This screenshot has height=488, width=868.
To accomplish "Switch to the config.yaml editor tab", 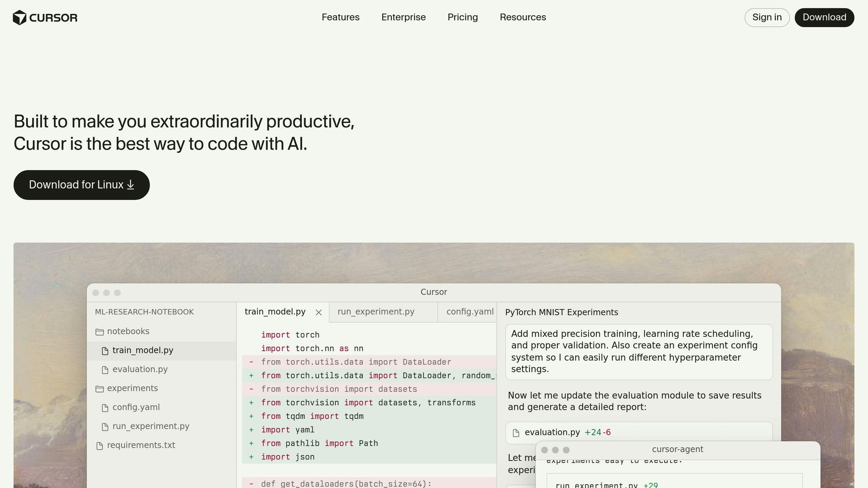I will [x=470, y=312].
